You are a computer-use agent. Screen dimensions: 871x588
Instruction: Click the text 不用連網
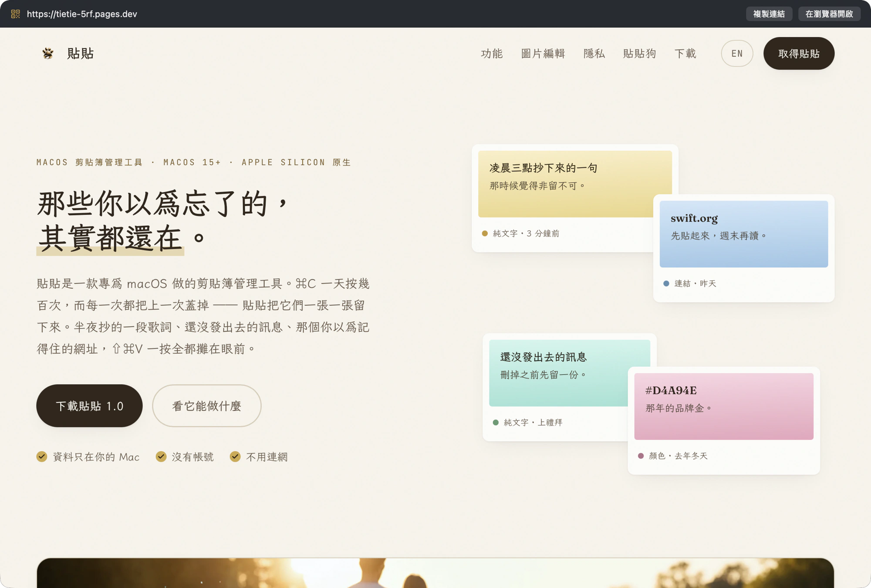coord(267,457)
